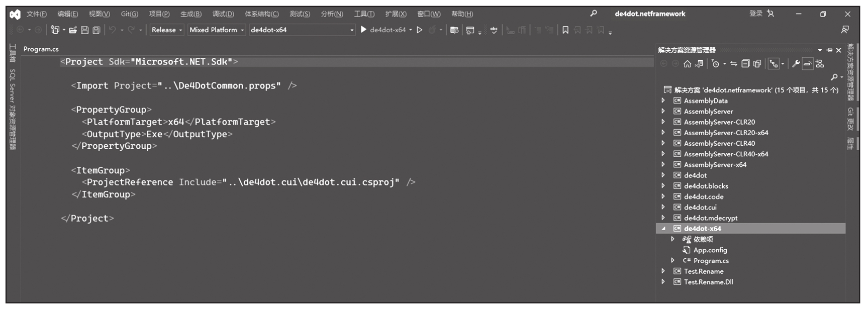Click the Undo arrow icon
Screen dimensions: 868x309
click(112, 30)
